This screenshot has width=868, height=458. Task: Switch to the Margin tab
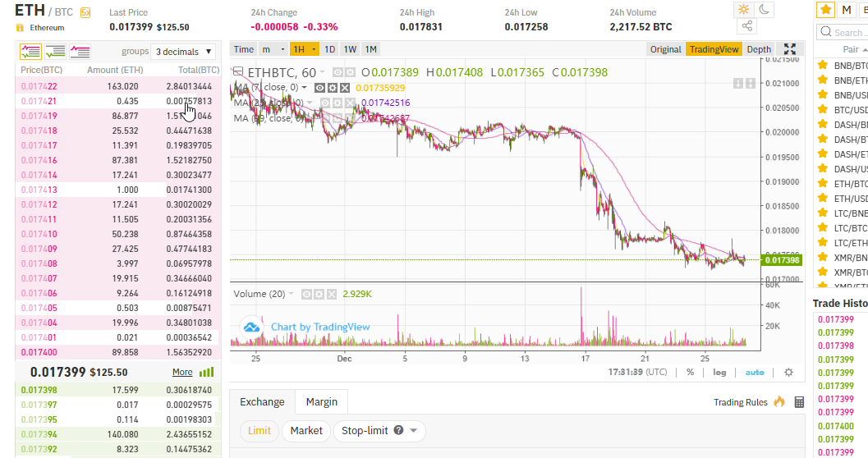322,402
